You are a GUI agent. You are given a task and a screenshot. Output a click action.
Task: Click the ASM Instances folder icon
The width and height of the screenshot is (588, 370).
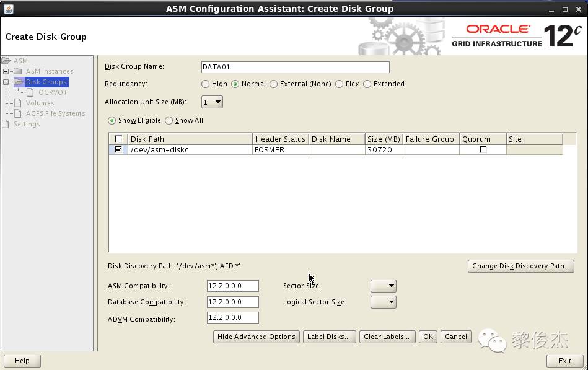coord(17,71)
